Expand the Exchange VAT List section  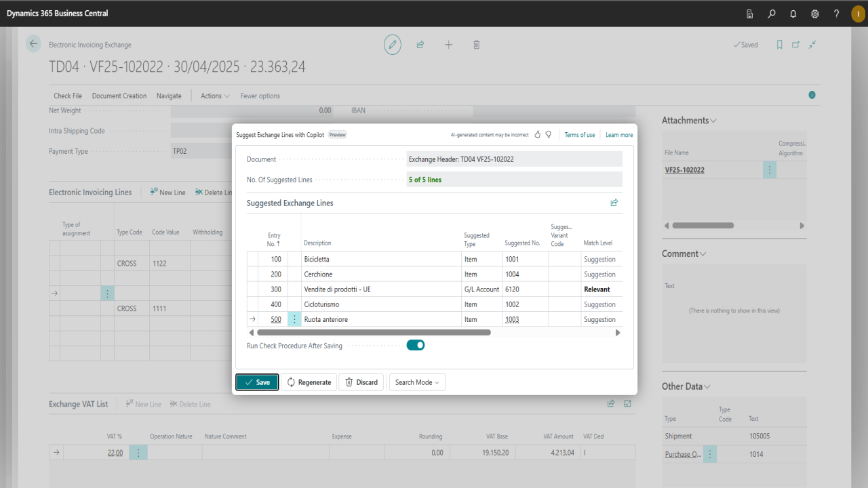(628, 404)
